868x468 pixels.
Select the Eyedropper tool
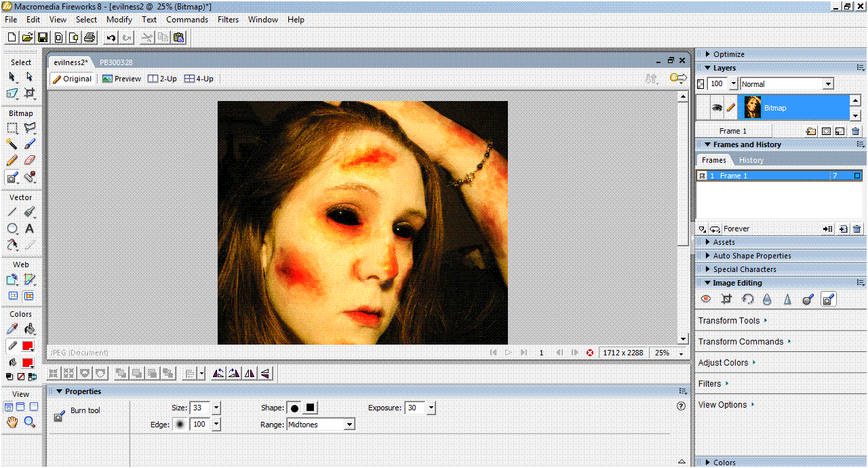(12, 329)
